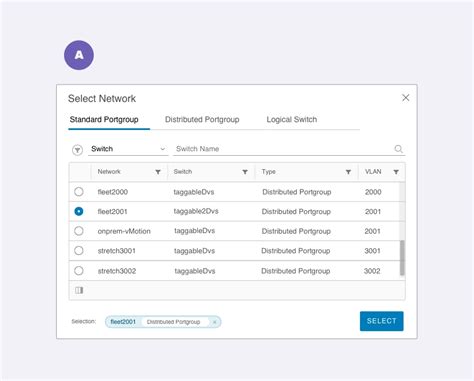Close the Select Network dialog
The image size is (474, 381).
click(x=406, y=98)
